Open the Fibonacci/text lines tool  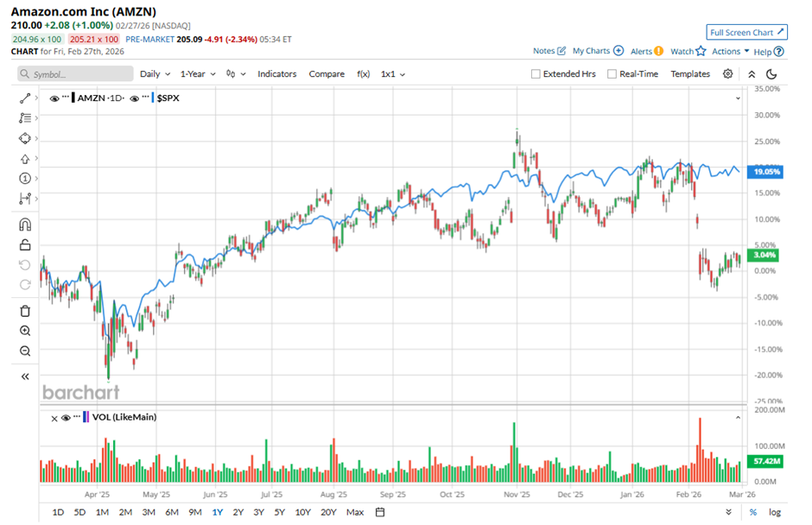click(25, 118)
